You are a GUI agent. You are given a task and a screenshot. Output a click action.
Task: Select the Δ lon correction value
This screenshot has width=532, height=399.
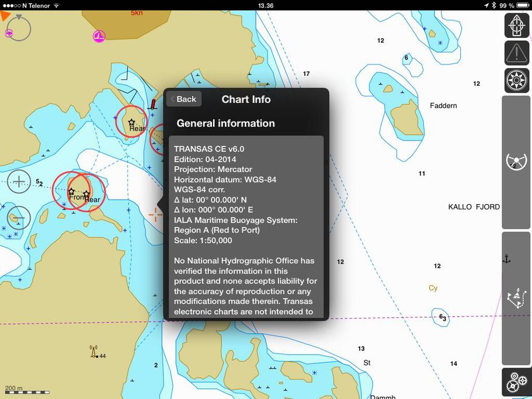213,210
